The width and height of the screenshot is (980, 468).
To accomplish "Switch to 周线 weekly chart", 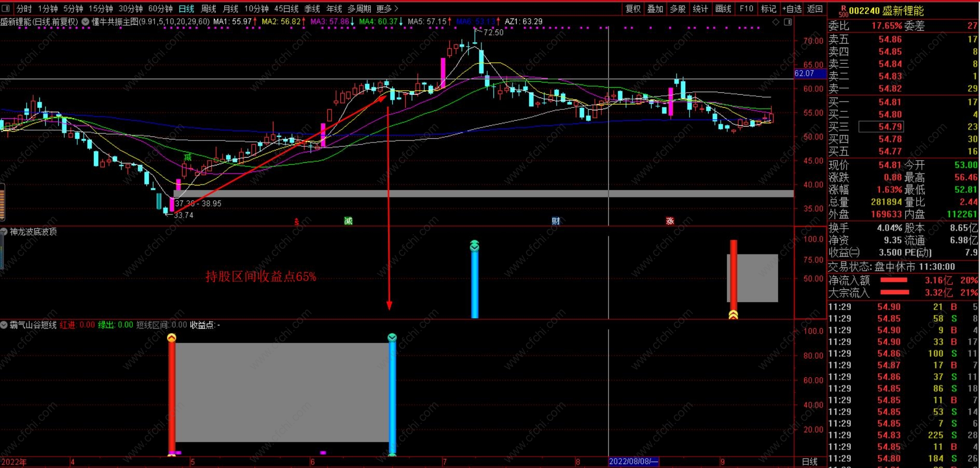I will tap(209, 9).
